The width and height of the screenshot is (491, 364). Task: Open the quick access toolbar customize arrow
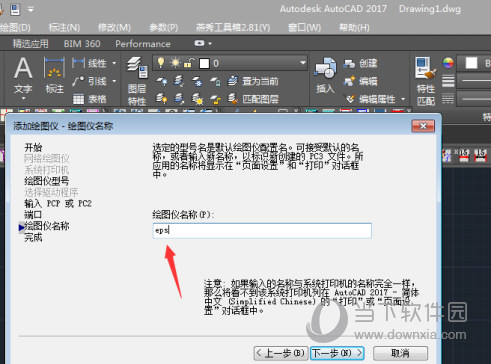coord(31,9)
